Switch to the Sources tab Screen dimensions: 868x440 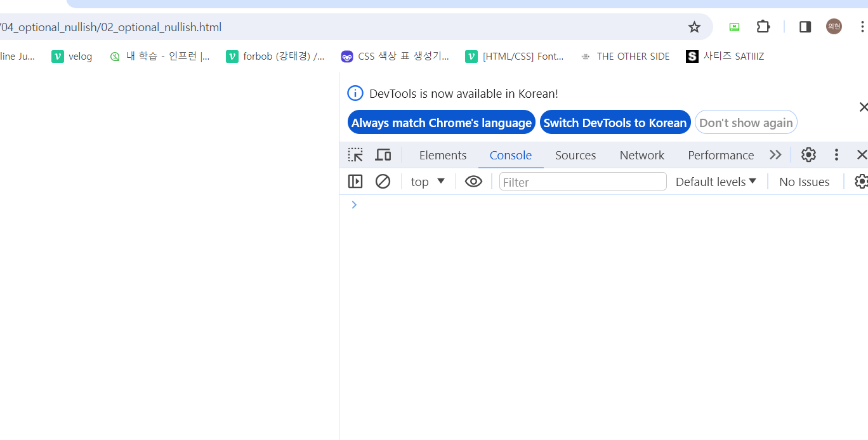tap(575, 156)
